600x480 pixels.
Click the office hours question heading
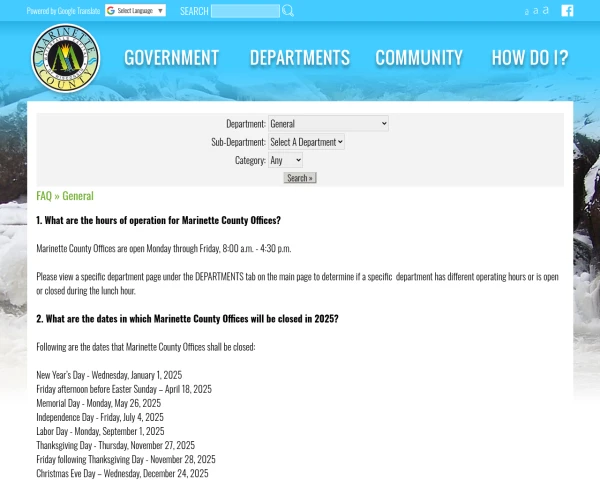(x=158, y=220)
